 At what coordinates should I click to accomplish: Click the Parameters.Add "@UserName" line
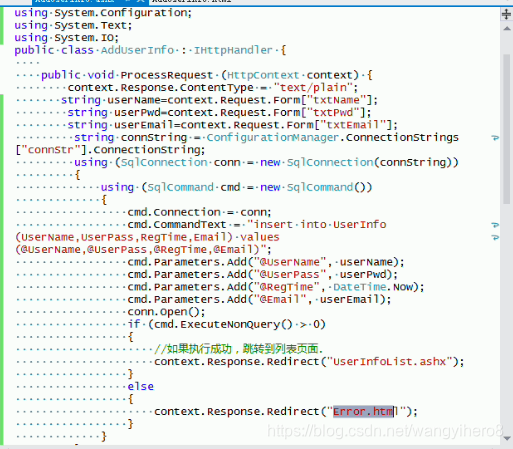click(266, 262)
